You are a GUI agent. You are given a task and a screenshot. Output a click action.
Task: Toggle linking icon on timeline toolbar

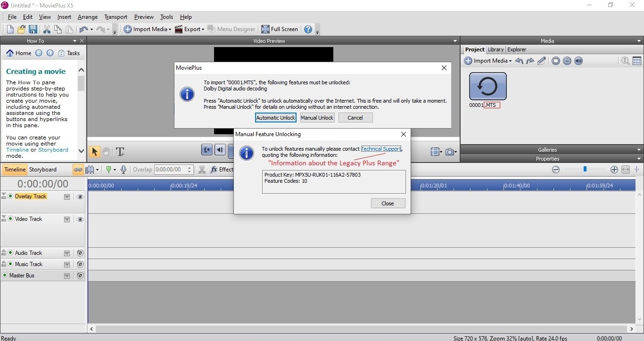78,170
